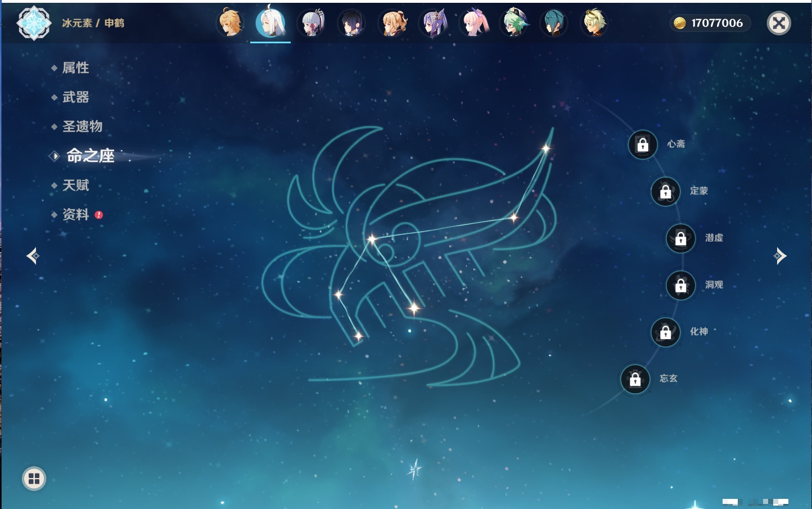Open the locked 洞观 constellation node
Screen dimensions: 812x509
pos(681,286)
